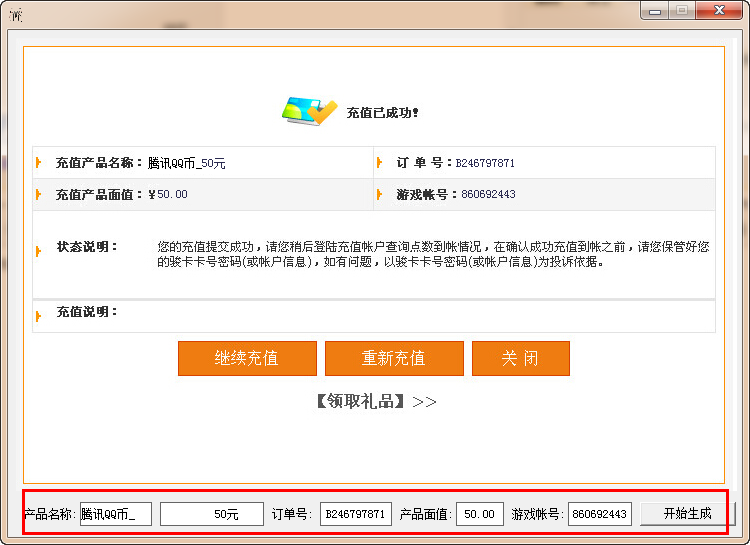Screen dimensions: 750x545
Task: Focus the 产品名称 field containing 腾讯QQ币_
Action: point(116,514)
